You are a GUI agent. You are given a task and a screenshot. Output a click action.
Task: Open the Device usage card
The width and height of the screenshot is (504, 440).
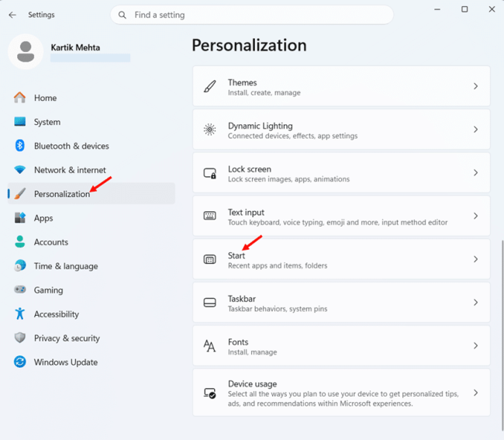point(341,393)
